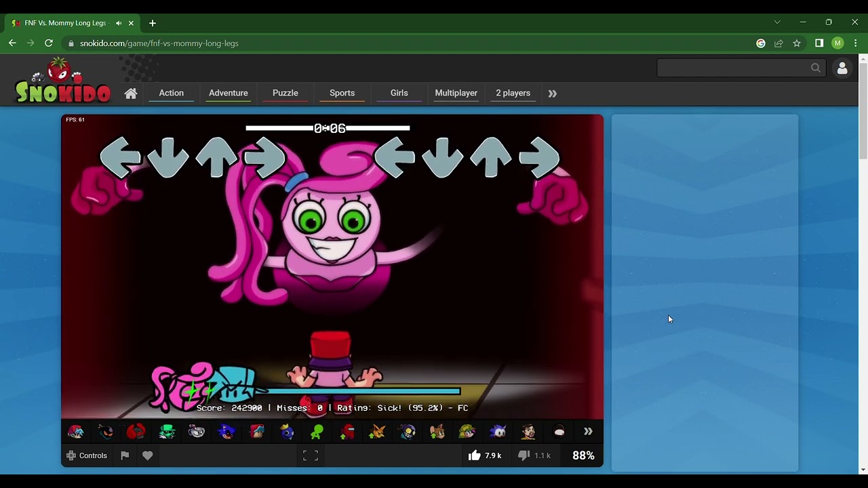Open the Snokido home page icon
This screenshot has width=868, height=488.
131,94
